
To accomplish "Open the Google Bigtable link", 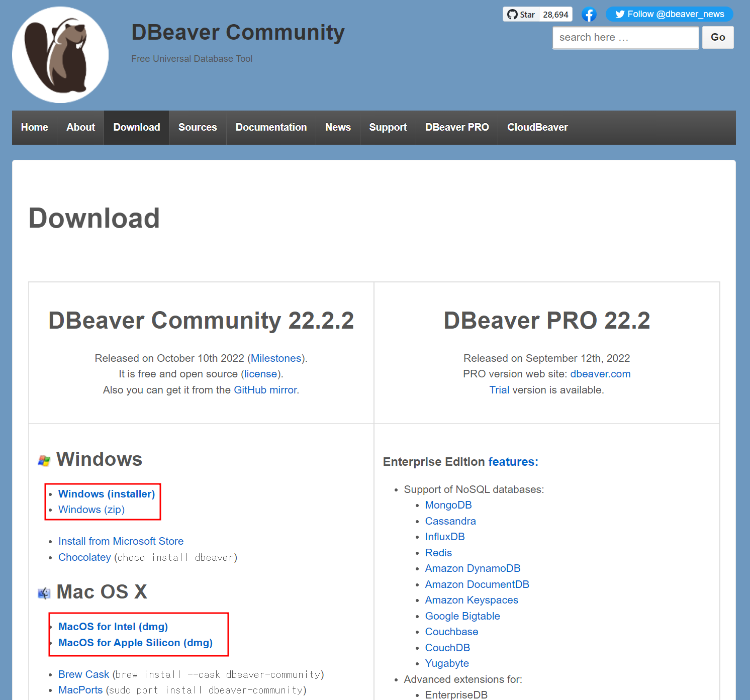I will pos(462,616).
